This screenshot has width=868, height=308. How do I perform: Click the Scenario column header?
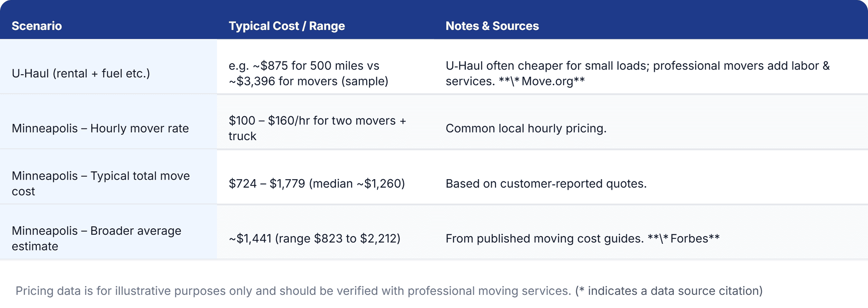pyautogui.click(x=37, y=26)
